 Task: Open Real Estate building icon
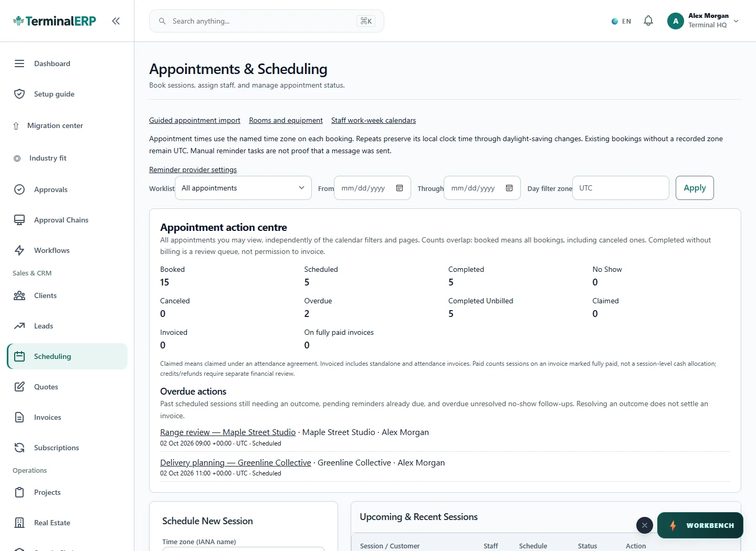pos(19,523)
